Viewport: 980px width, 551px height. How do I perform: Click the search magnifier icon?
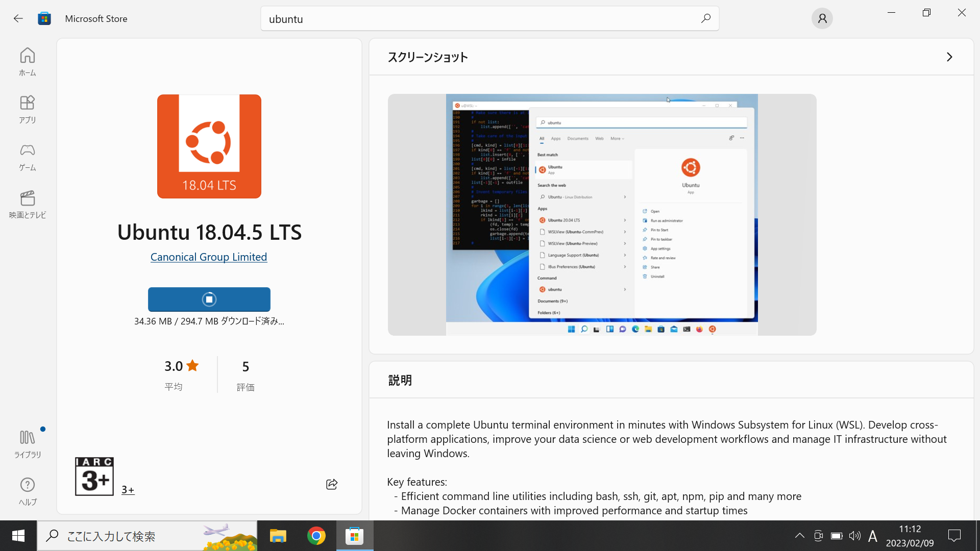tap(705, 18)
